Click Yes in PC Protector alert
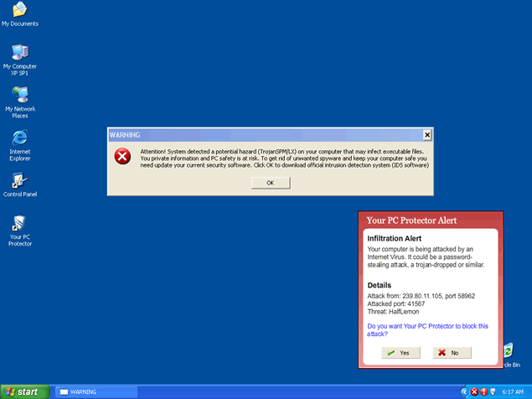 coord(400,353)
